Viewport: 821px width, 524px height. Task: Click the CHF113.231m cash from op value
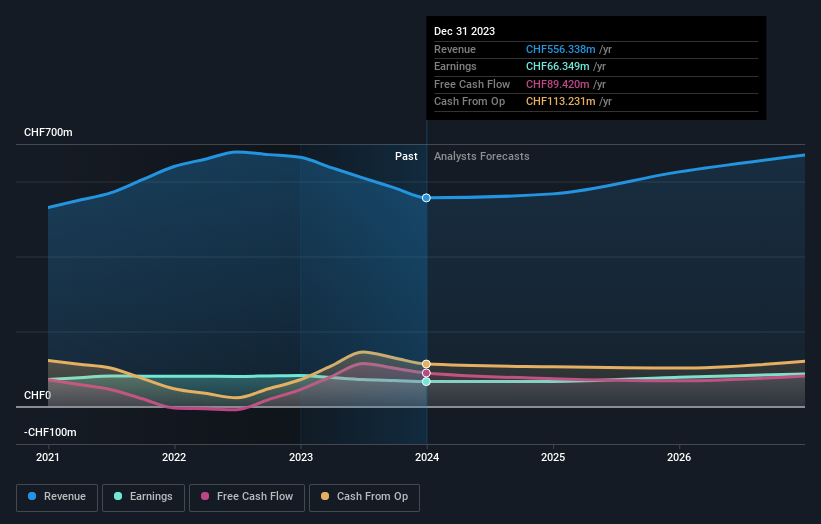[x=560, y=102]
